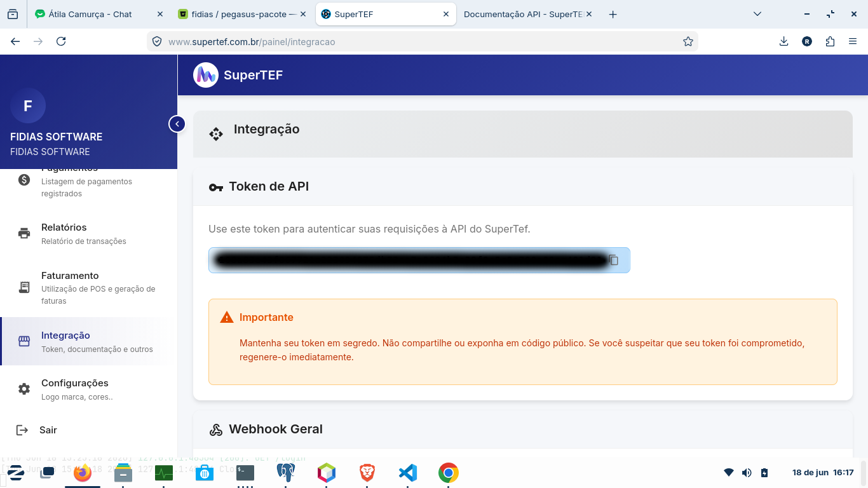The image size is (868, 488).
Task: Open the file manager taskbar icon
Action: 123,473
